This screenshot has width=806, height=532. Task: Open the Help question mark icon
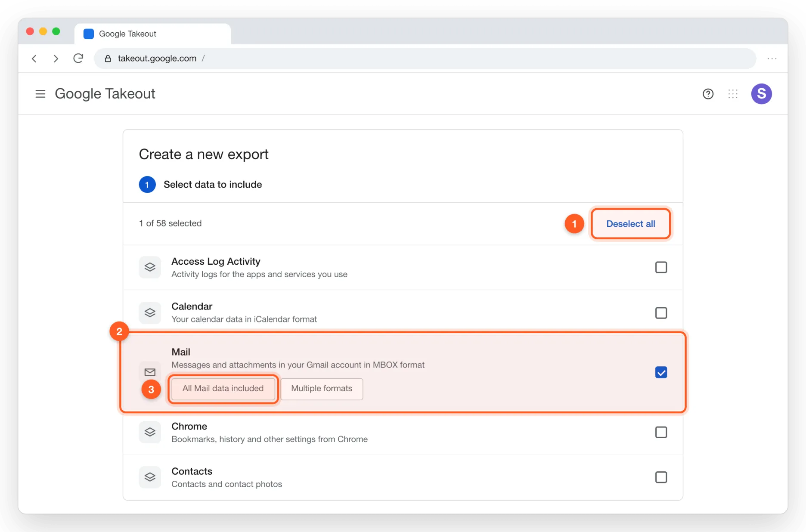coord(708,94)
